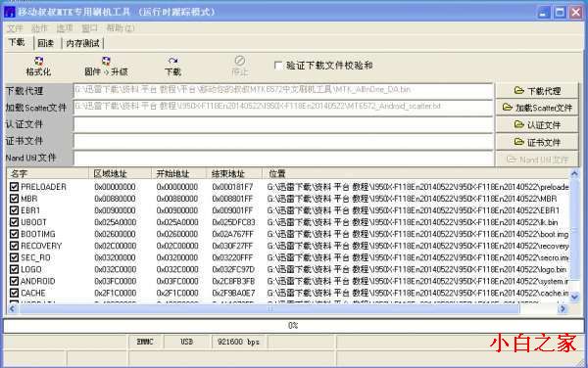Screen dimensions: 588x368
Task: Click the horizontal scroll right arrow
Action: [563, 309]
